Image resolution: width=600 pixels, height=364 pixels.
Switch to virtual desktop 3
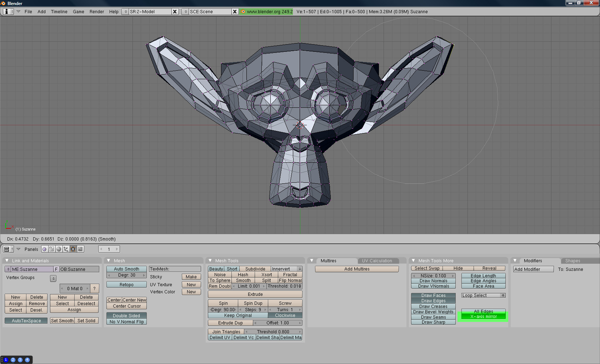click(20, 360)
